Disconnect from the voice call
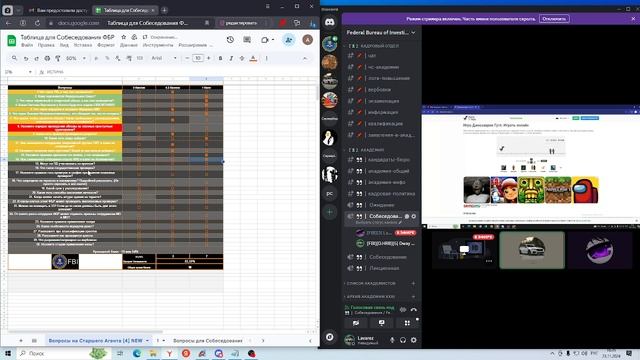Viewport: 640px width, 360px height. (x=413, y=310)
